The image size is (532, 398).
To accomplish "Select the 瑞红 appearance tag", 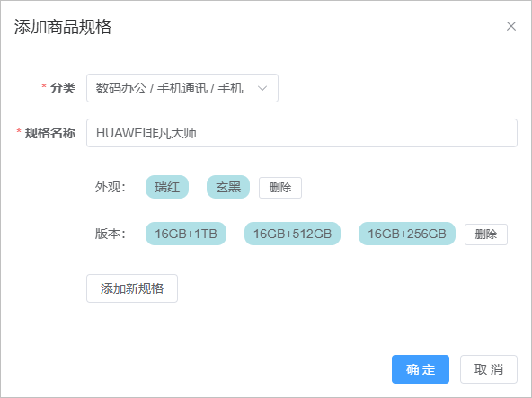I will pyautogui.click(x=167, y=187).
